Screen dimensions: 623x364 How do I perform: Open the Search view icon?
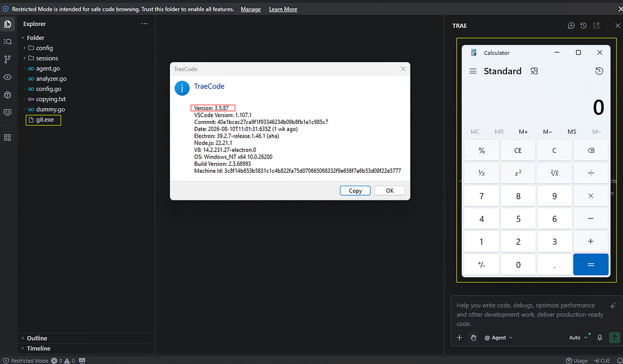coord(7,42)
